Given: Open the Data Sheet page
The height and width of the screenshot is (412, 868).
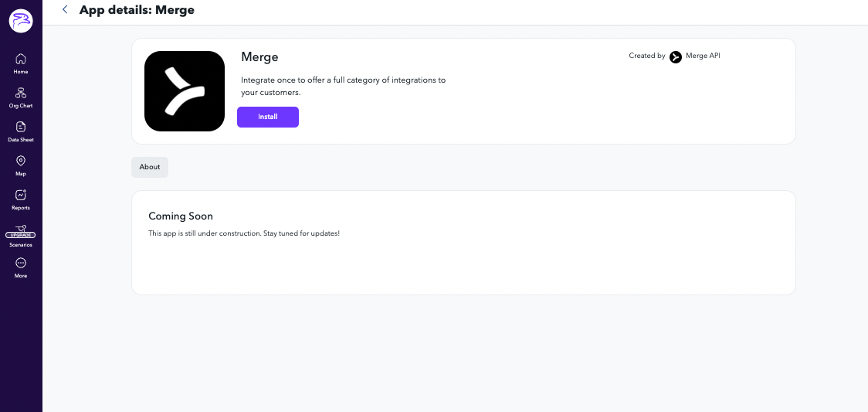Looking at the screenshot, I should point(21,131).
